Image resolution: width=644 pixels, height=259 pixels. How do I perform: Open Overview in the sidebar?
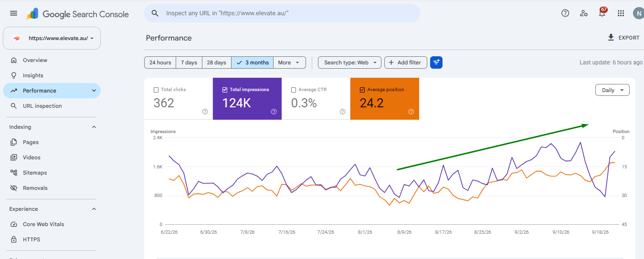(52, 60)
